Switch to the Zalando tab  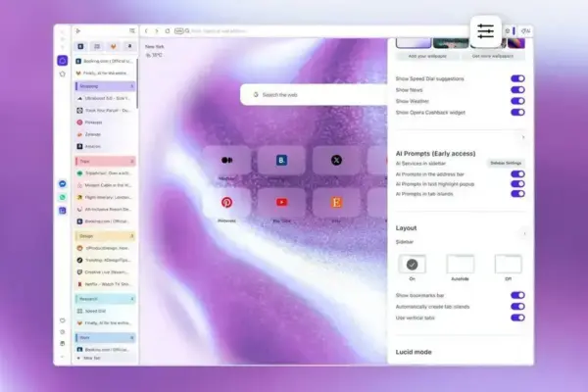point(106,134)
